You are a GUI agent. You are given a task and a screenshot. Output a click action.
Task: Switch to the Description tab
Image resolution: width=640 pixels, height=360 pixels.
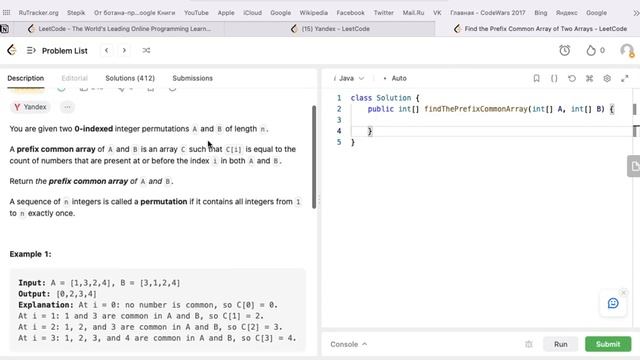[x=26, y=78]
